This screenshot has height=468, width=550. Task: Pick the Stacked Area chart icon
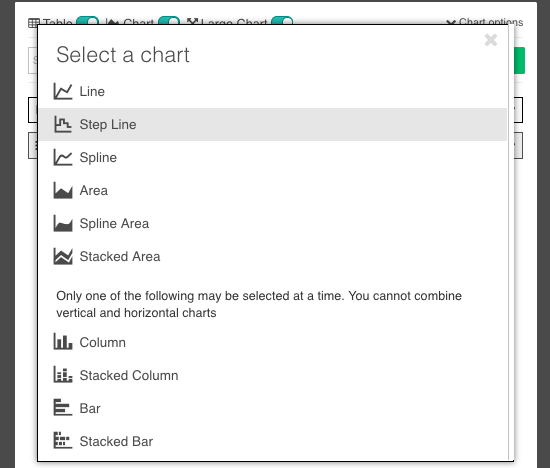click(63, 256)
